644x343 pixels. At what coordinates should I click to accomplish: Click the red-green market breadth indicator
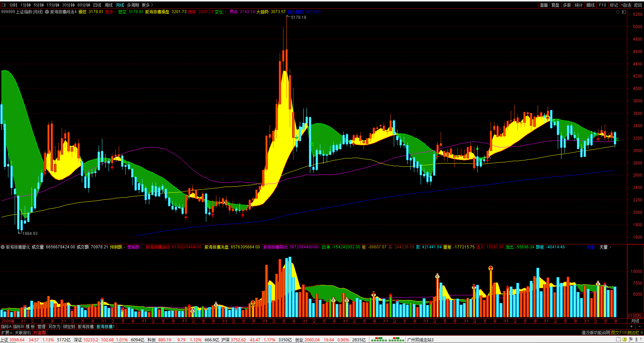388,340
